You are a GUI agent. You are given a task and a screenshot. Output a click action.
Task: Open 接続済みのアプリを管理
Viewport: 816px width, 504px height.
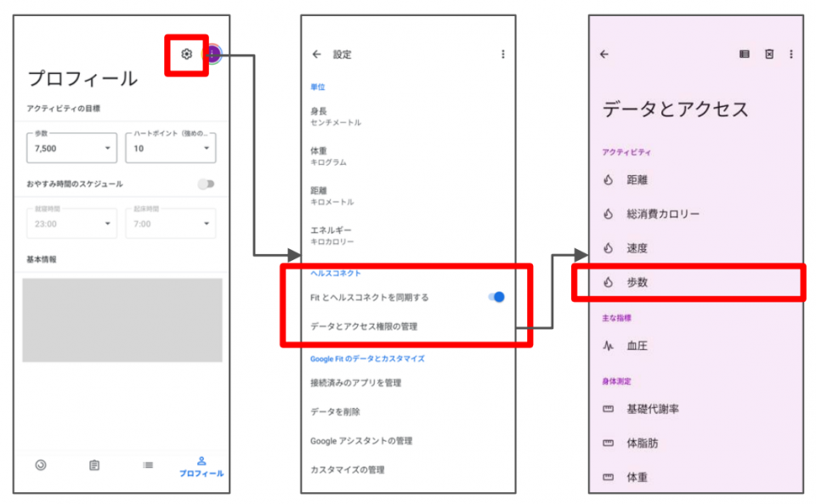356,382
